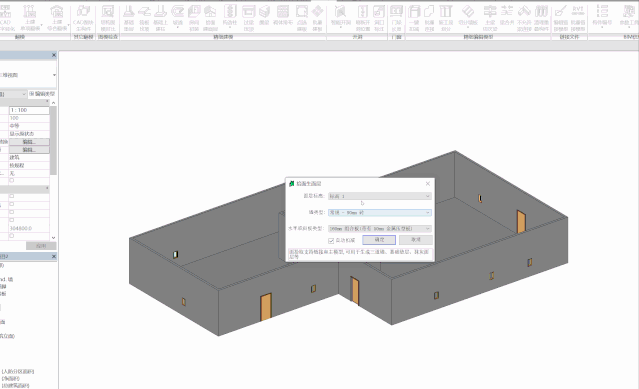639x389 pixels.
Task: Open the horizontal slab type dropdown
Action: [379, 229]
